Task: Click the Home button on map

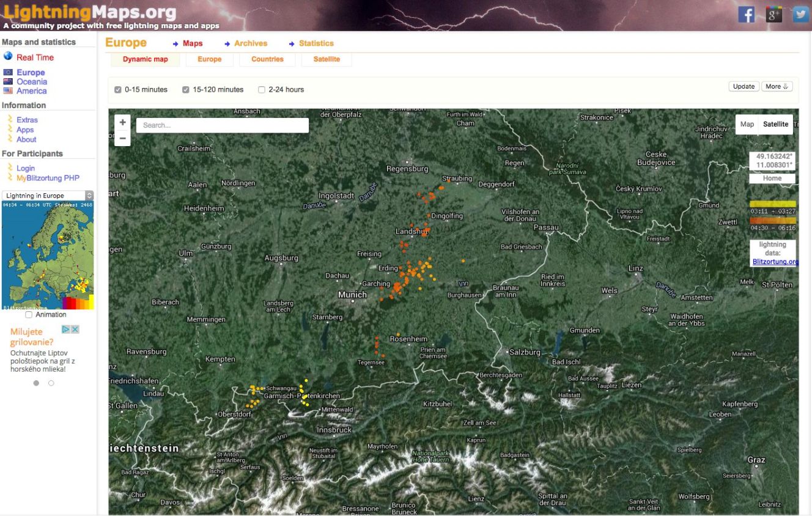Action: point(772,179)
